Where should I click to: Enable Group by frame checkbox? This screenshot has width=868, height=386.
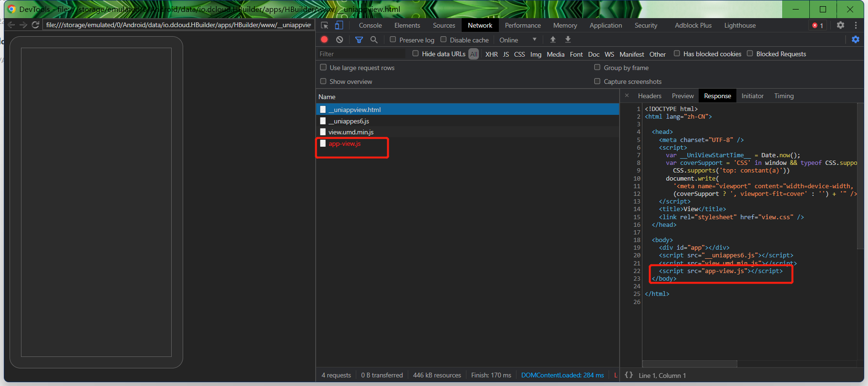(x=597, y=67)
